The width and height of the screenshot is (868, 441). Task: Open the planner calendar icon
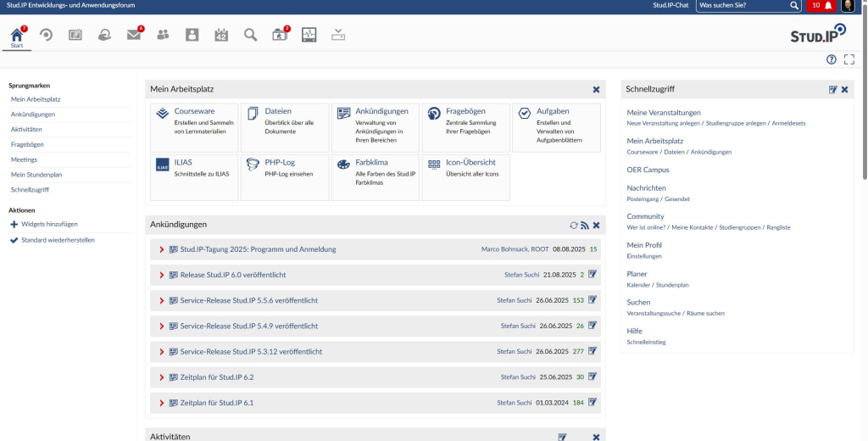point(221,35)
